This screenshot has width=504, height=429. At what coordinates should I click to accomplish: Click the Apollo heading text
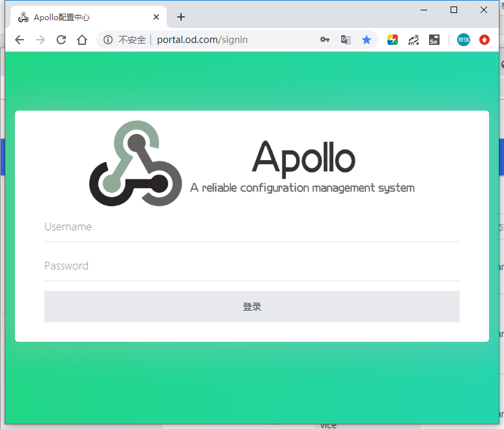click(303, 159)
